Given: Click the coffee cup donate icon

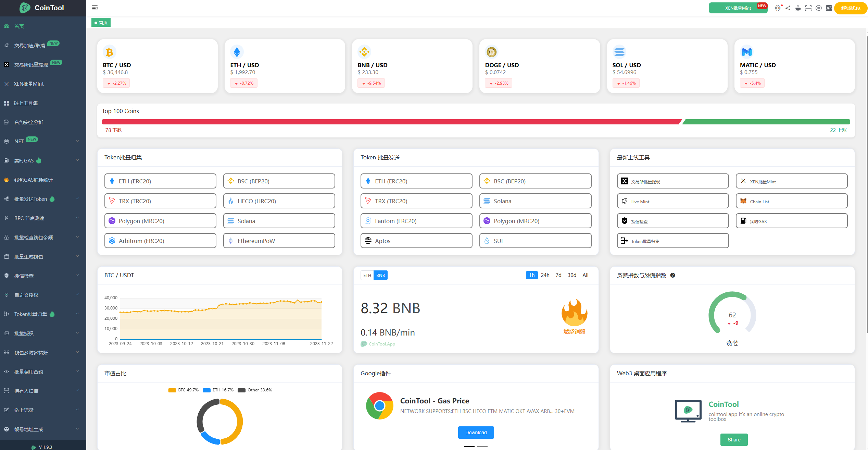Looking at the screenshot, I should pyautogui.click(x=798, y=8).
